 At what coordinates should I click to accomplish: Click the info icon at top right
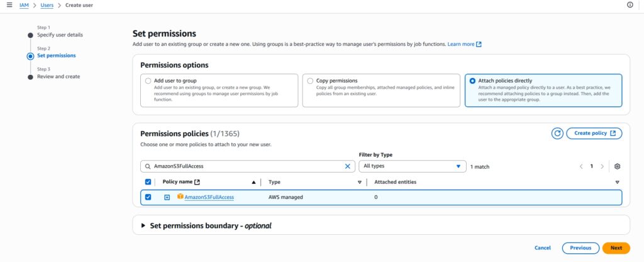630,5
